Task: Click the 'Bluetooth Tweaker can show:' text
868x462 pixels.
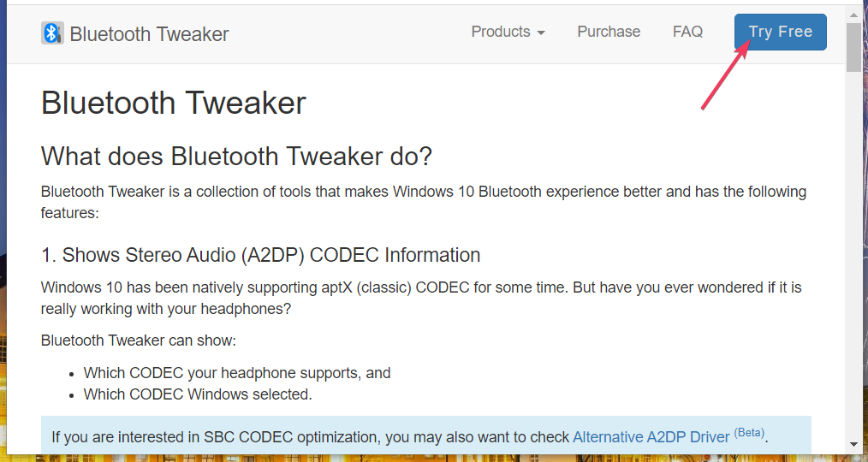Action: 138,341
